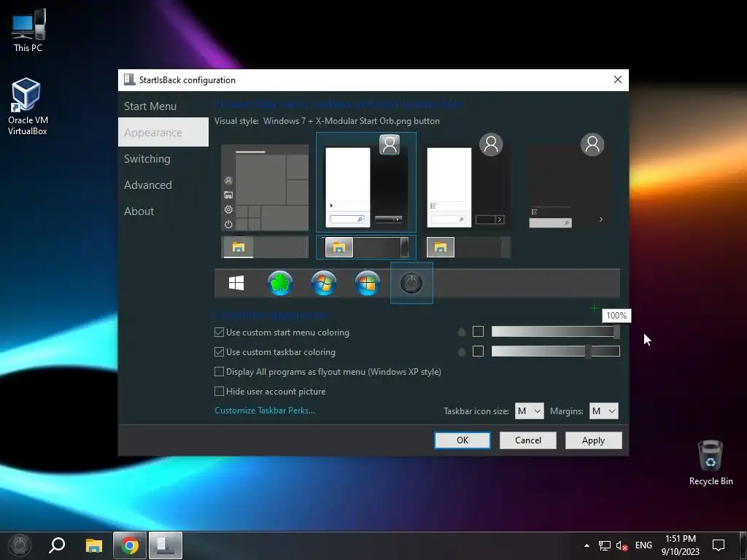Viewport: 747px width, 560px height.
Task: Open File Explorer from the taskbar
Action: pos(94,545)
